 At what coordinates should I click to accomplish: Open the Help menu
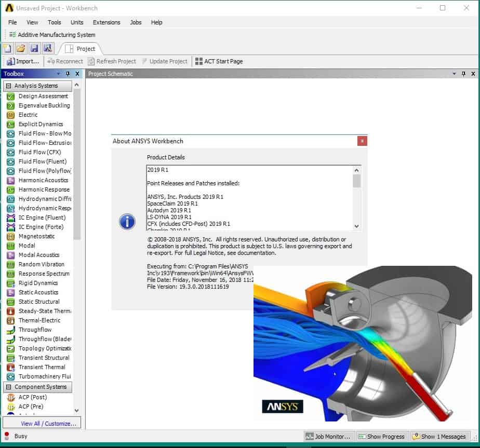click(156, 22)
